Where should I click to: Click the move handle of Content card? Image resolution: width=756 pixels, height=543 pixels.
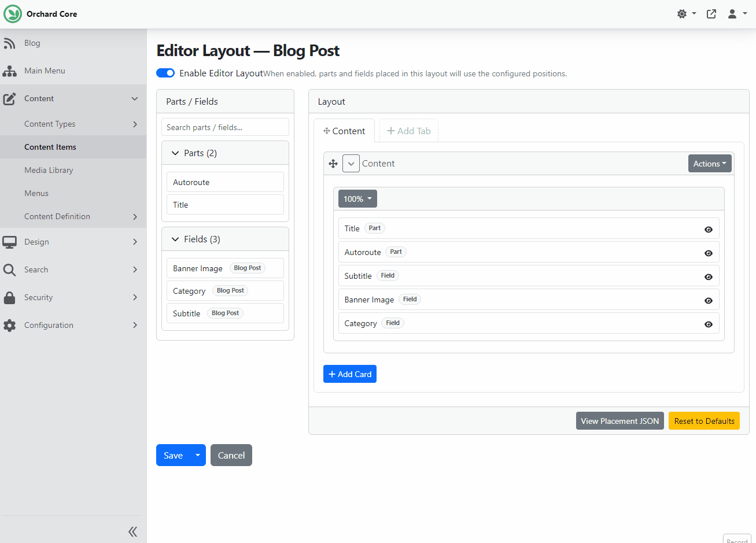pyautogui.click(x=333, y=164)
